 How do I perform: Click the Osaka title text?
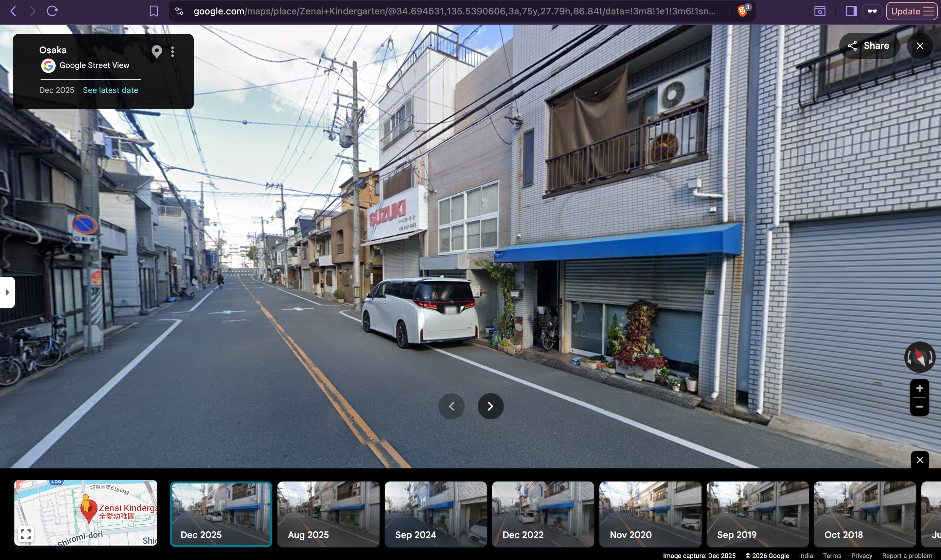pyautogui.click(x=53, y=50)
